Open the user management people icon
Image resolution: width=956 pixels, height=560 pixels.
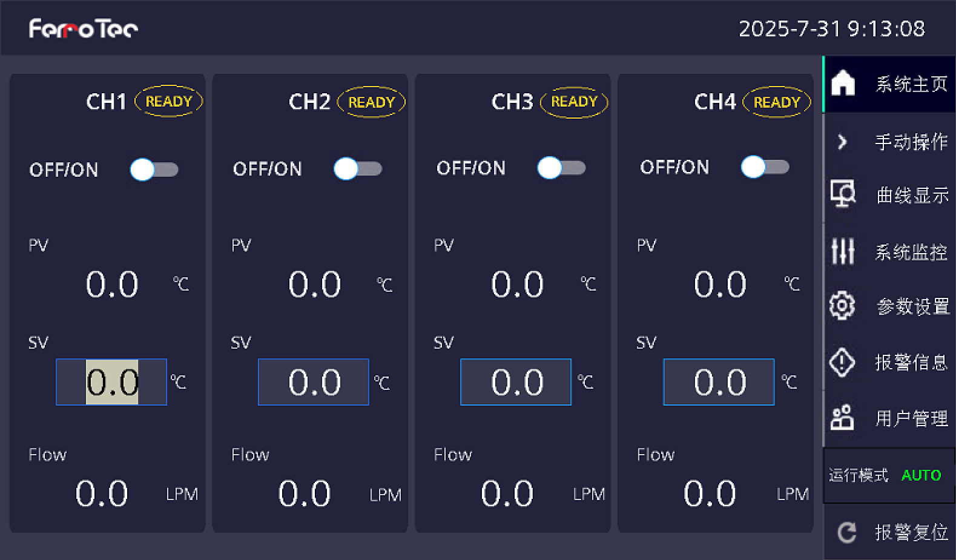click(842, 418)
